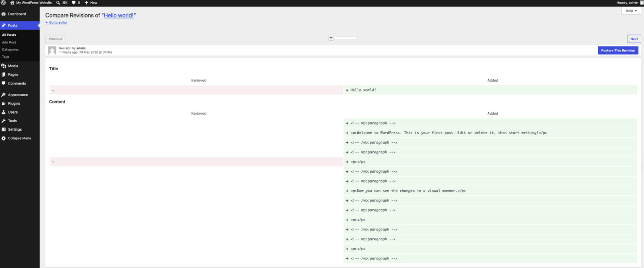The image size is (644, 268).
Task: Open Categories submenu item
Action: click(x=10, y=50)
